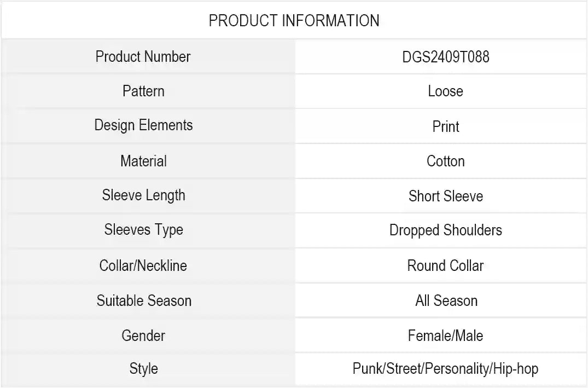
Task: Select the All Season value
Action: tap(446, 300)
